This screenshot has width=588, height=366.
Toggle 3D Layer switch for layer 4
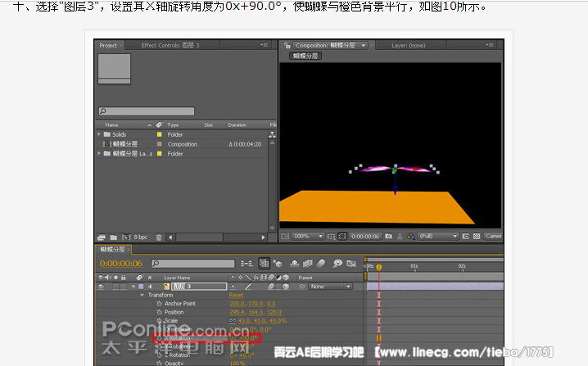[286, 287]
